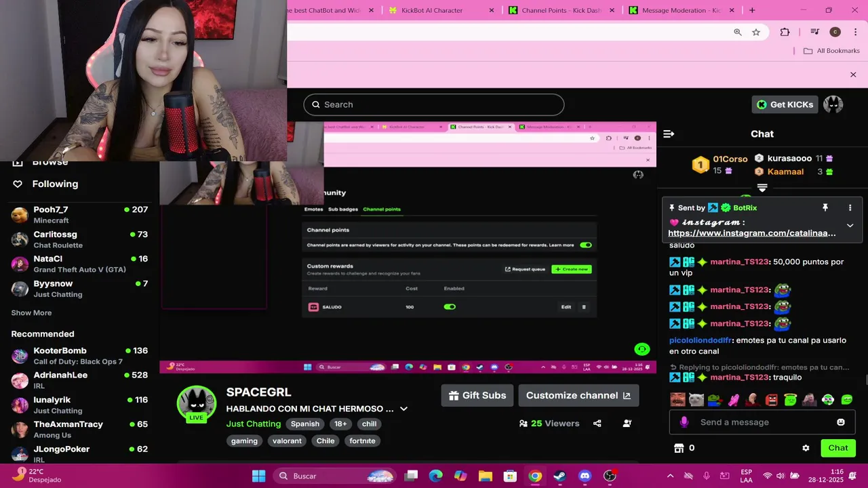Open Discord from taskbar

[x=585, y=476]
